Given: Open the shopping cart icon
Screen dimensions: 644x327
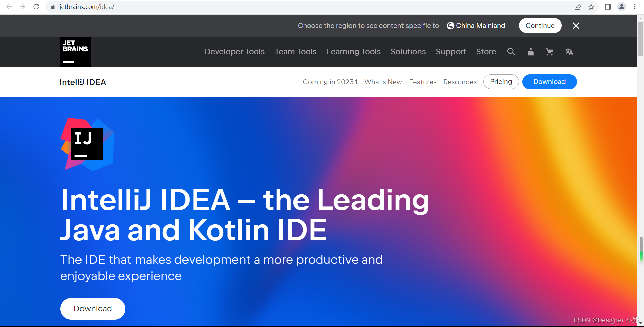Looking at the screenshot, I should (x=549, y=52).
